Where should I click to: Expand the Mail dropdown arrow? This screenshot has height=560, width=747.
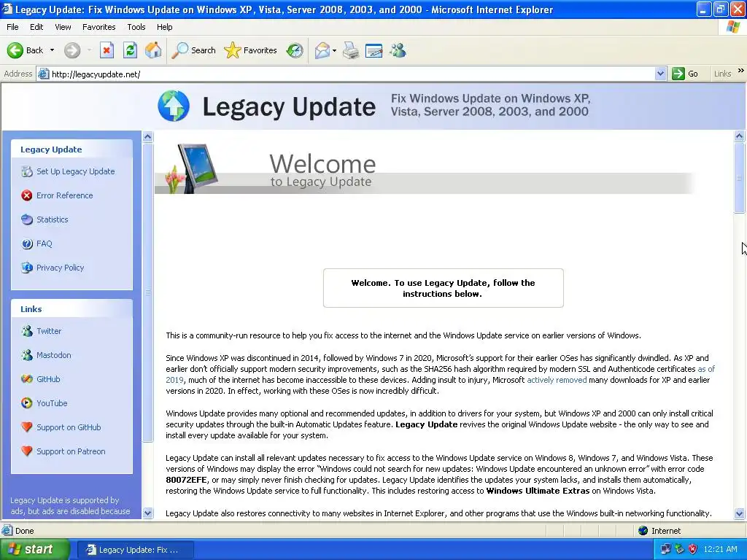334,50
